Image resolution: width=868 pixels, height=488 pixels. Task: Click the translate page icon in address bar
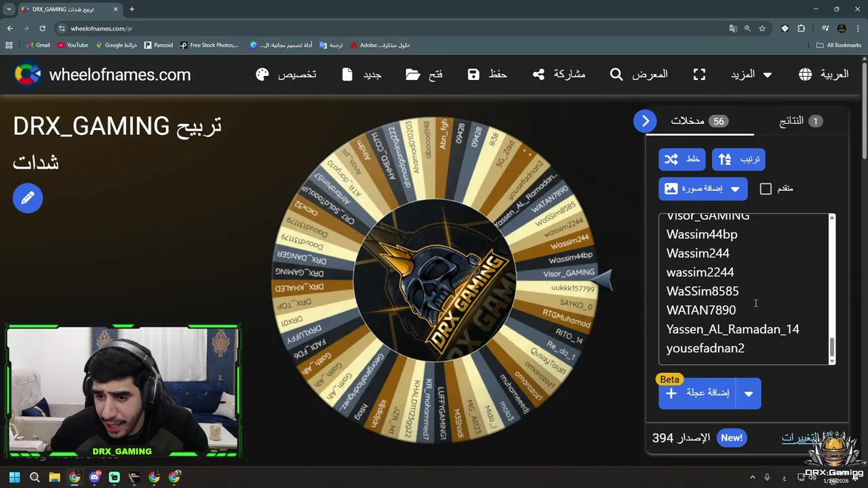(x=733, y=28)
